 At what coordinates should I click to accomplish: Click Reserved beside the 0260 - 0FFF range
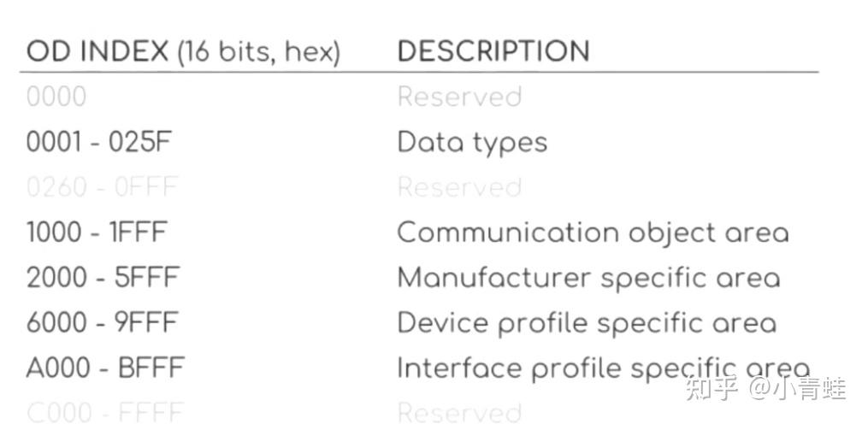[x=459, y=187]
